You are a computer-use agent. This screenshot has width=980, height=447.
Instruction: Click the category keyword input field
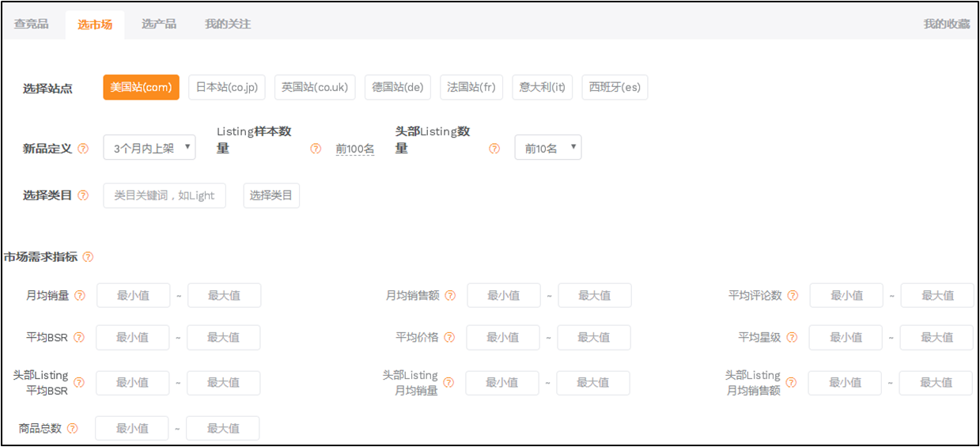click(165, 195)
